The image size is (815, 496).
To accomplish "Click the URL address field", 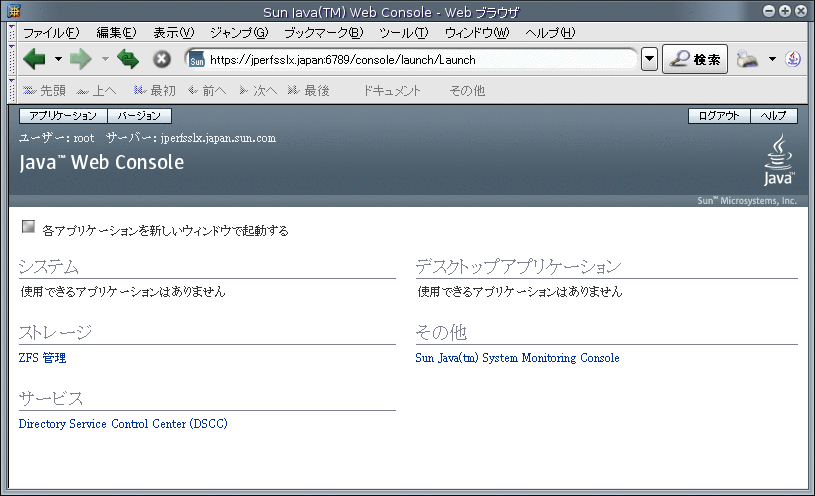I will [411, 59].
